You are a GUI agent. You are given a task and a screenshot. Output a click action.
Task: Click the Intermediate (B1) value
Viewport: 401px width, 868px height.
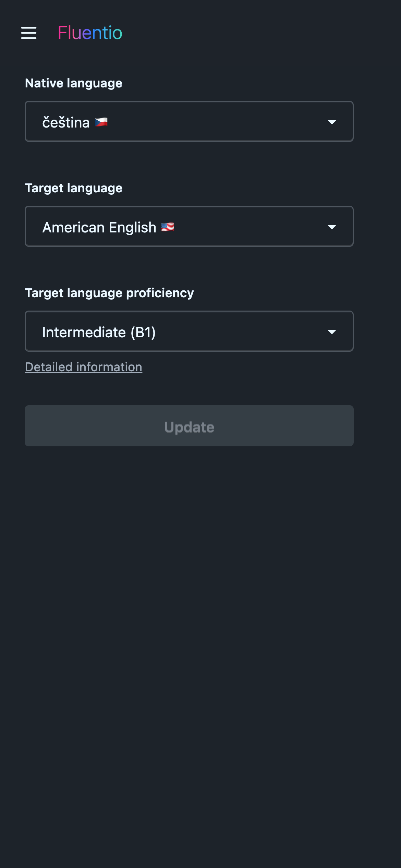(99, 332)
